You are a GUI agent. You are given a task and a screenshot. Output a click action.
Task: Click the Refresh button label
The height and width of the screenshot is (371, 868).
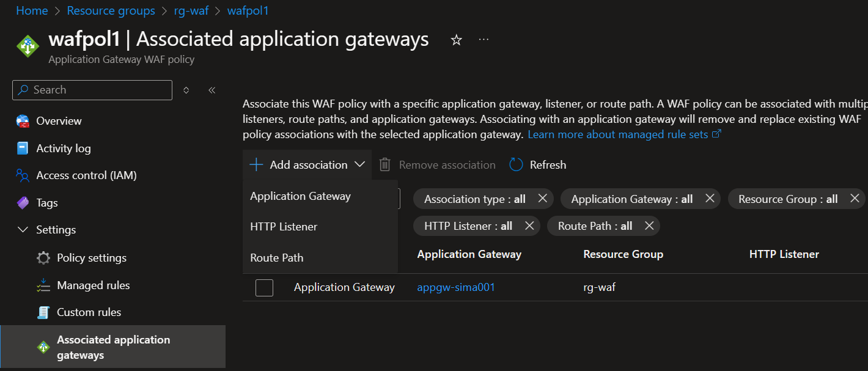[548, 165]
